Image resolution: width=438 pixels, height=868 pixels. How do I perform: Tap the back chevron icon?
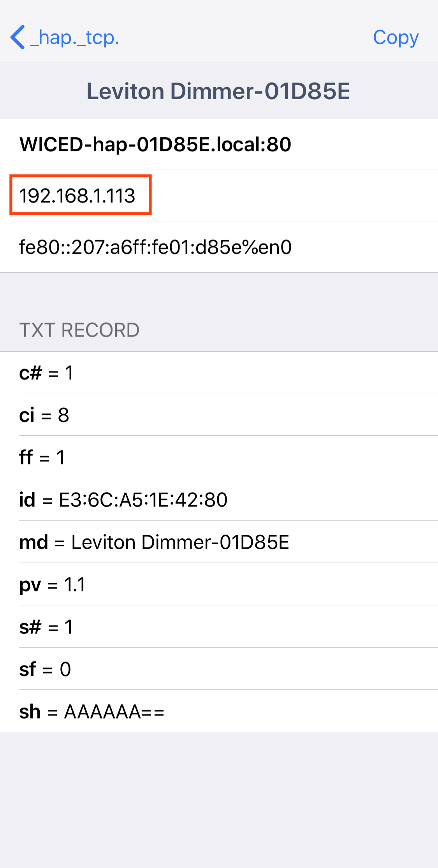(18, 37)
